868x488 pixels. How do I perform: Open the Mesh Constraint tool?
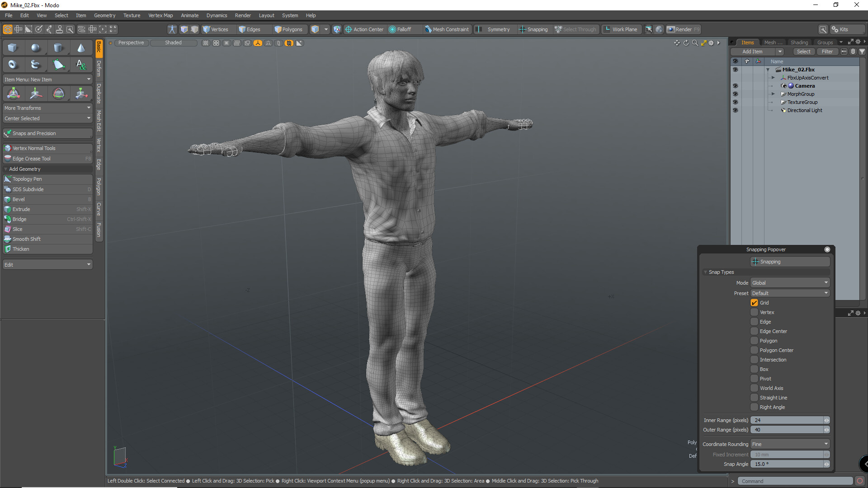point(447,29)
